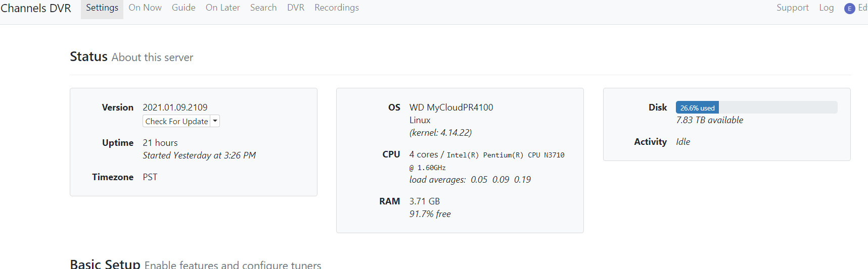This screenshot has width=868, height=269.
Task: Open the Log link
Action: click(827, 8)
